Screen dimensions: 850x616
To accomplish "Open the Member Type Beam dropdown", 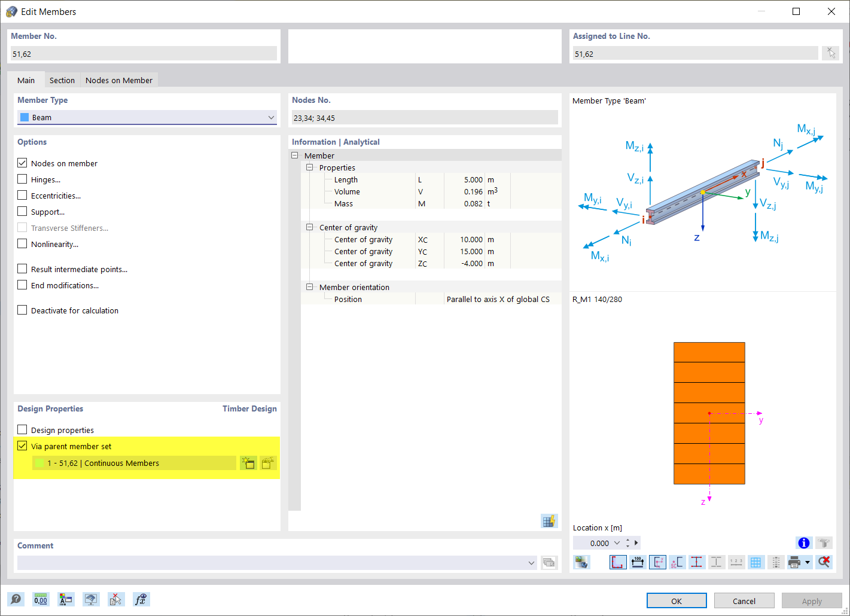I will tap(147, 117).
